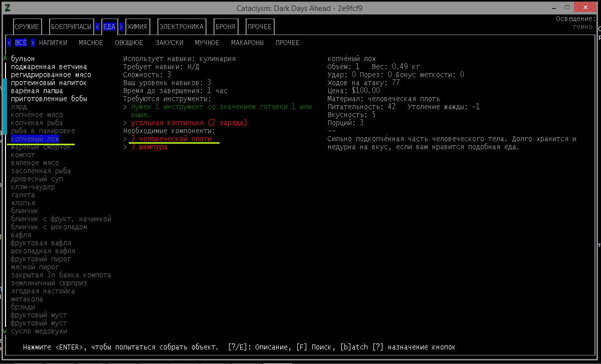Open the ОРУЖИЕ crafting tab

coord(27,27)
